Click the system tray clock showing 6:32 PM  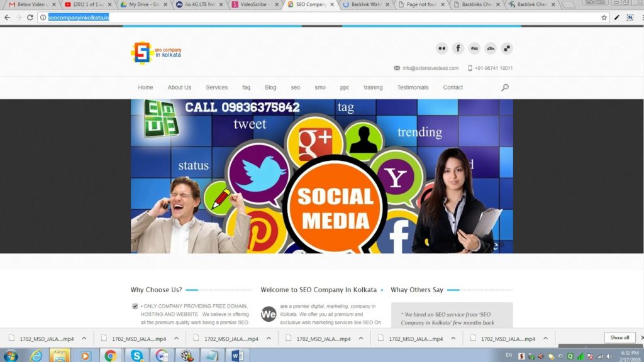click(630, 356)
